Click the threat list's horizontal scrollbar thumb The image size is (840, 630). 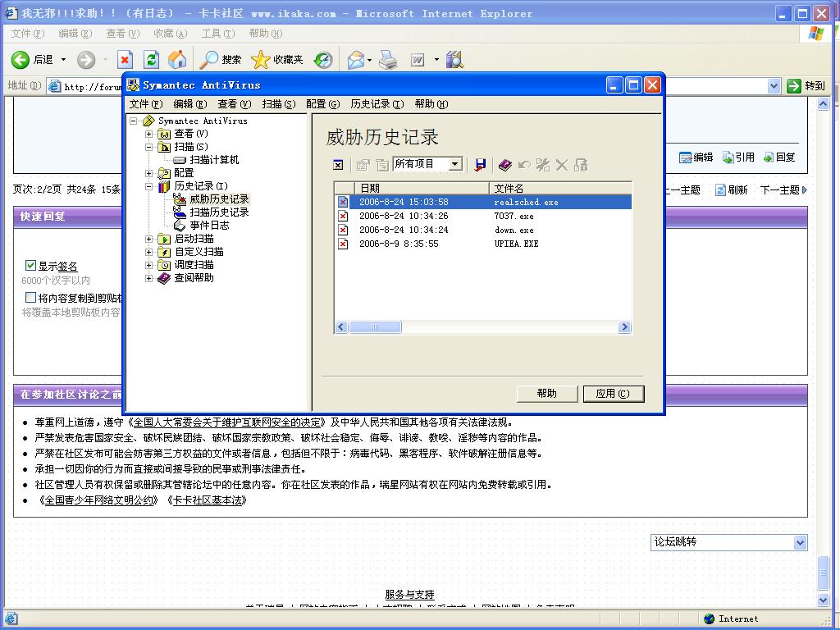click(375, 326)
